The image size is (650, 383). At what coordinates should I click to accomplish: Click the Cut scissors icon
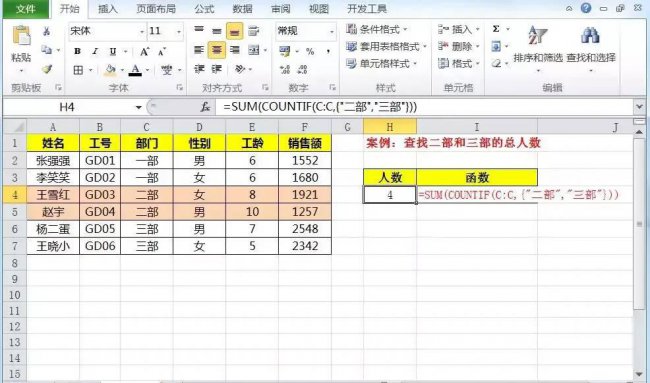point(47,32)
